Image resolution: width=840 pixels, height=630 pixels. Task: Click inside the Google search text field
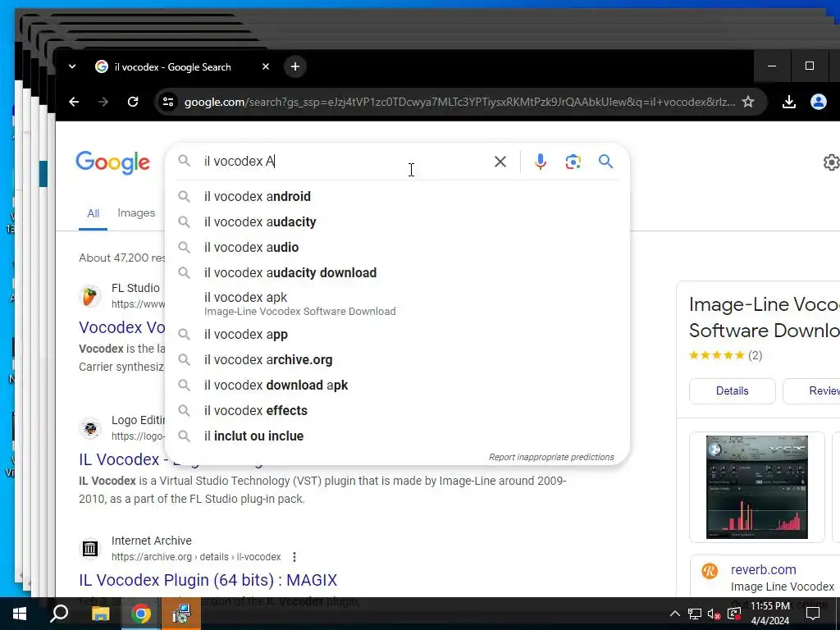tap(343, 162)
